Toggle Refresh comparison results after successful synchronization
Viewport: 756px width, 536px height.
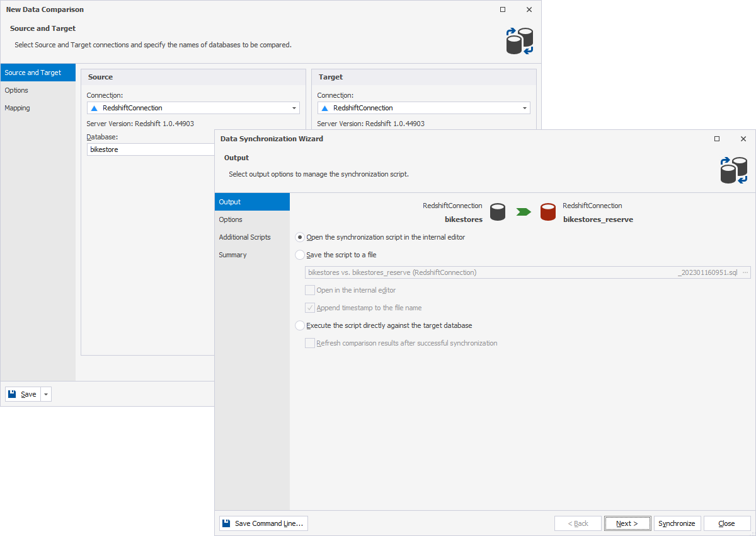(x=310, y=343)
